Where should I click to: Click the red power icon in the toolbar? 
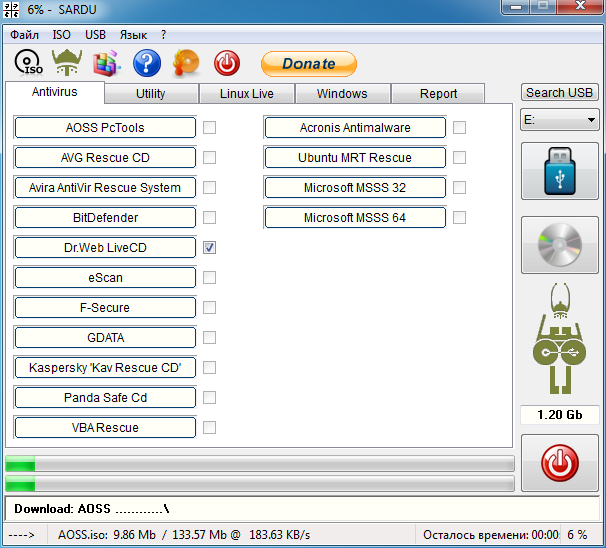coord(227,63)
